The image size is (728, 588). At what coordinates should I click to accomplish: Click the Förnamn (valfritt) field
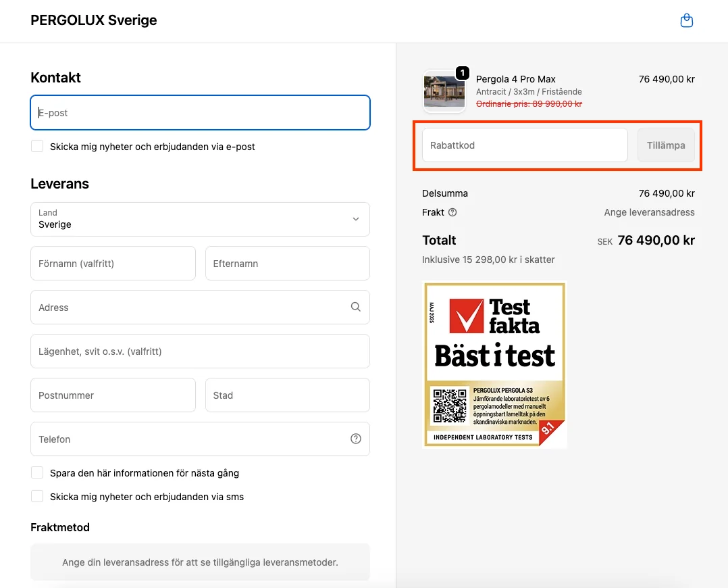click(x=113, y=264)
